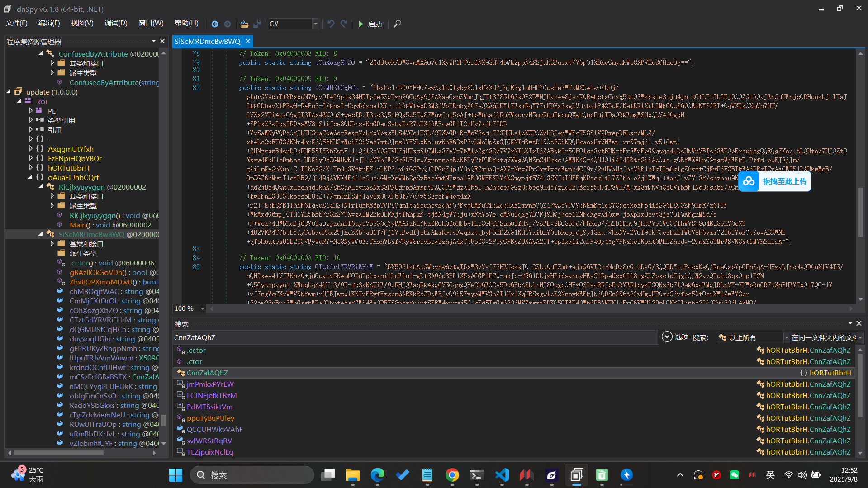Close the assembly explorer panel
868x488 pixels.
point(163,41)
